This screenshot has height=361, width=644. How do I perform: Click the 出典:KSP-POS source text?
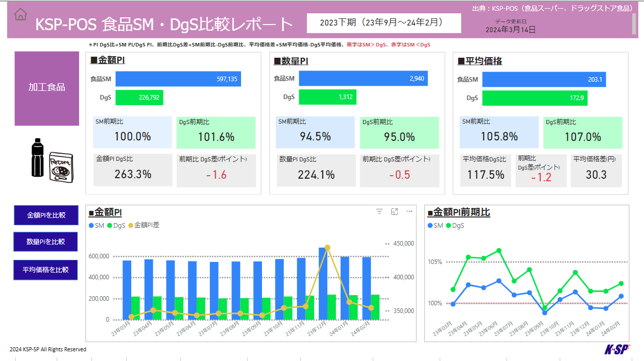(553, 8)
